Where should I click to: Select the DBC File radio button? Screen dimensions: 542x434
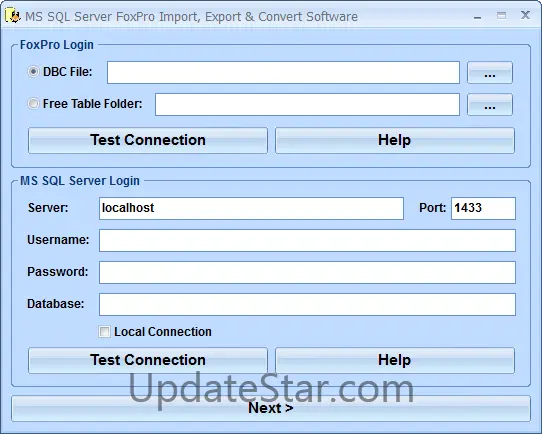[x=33, y=72]
